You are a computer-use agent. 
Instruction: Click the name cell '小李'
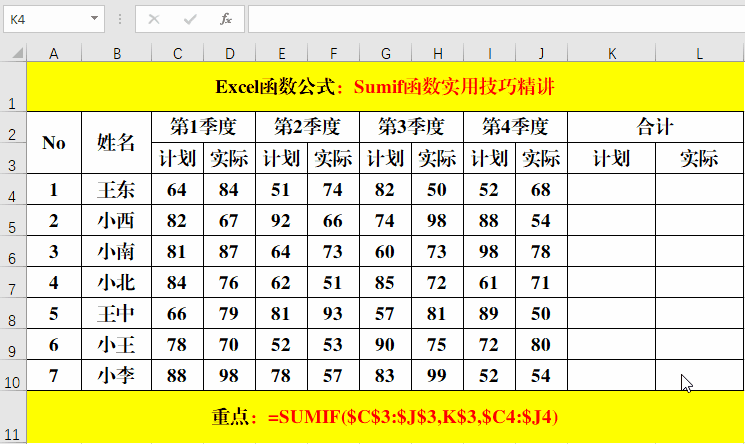117,375
